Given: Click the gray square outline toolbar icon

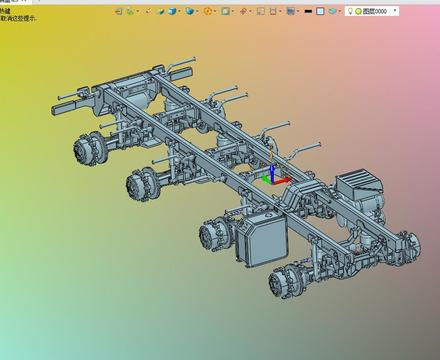Looking at the screenshot, I should (261, 12).
